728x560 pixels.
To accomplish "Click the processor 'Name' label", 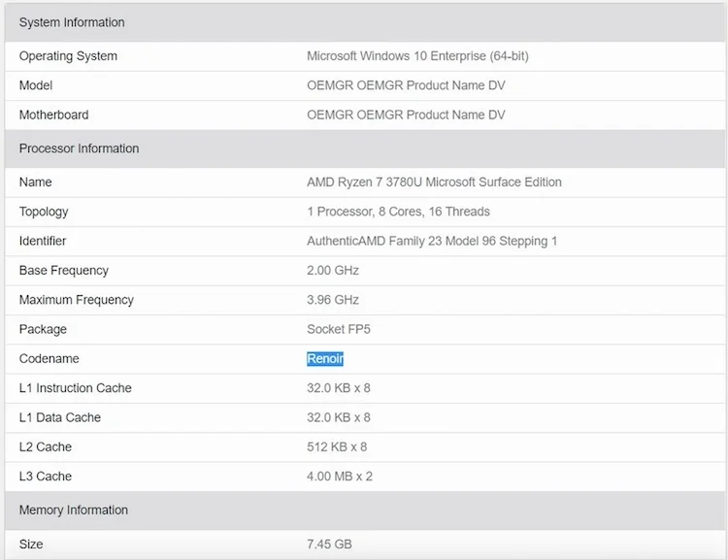I will [35, 182].
